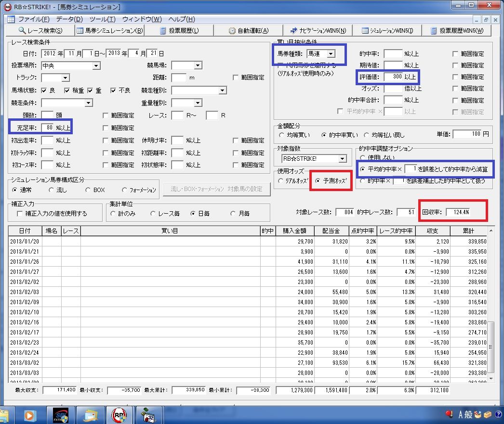Screen dimensions: 504x424
Task: Select 均等払い戻し radio button
Action: [366, 135]
